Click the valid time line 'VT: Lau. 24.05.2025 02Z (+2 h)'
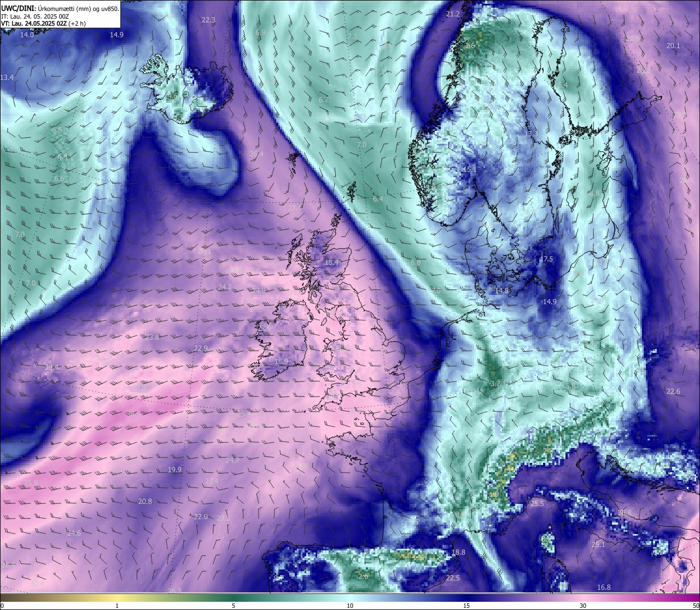Viewport: 700px width, 610px height. (x=43, y=24)
